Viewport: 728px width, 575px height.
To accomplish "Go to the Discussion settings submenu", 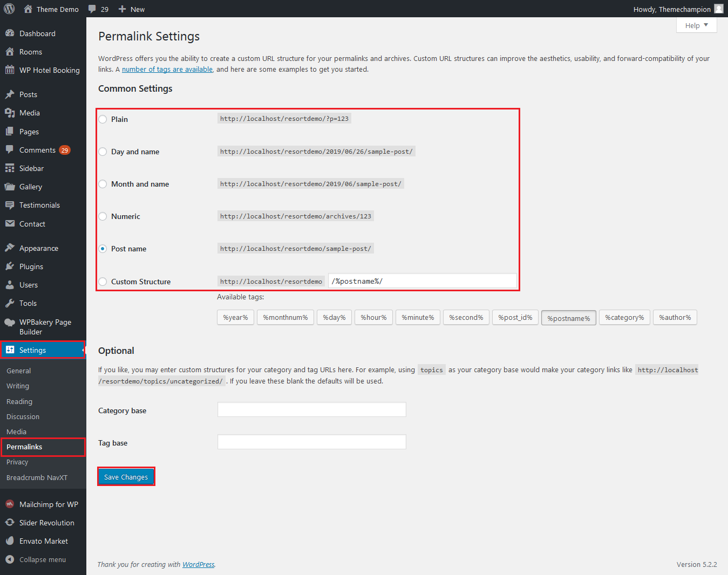I will tap(23, 416).
